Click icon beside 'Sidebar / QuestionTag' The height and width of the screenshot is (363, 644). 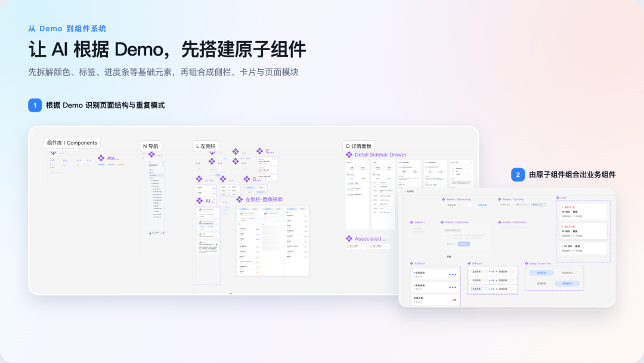443,199
